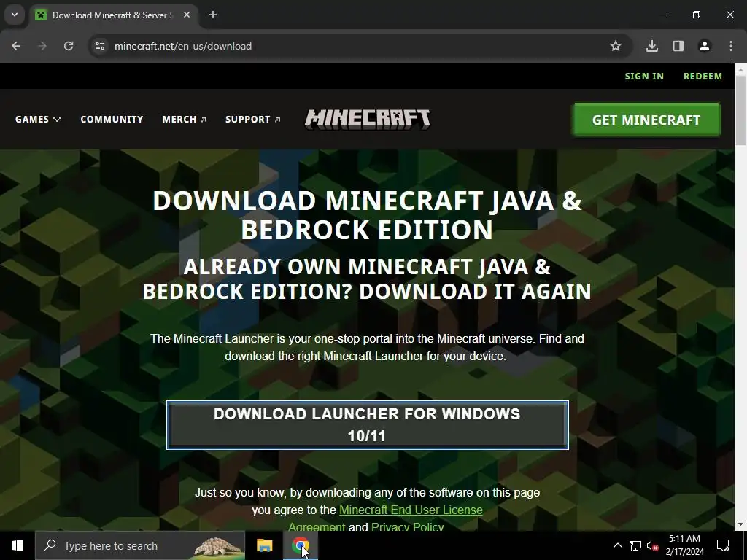The image size is (747, 560).
Task: Click the Chrome taskbar icon
Action: 300,545
